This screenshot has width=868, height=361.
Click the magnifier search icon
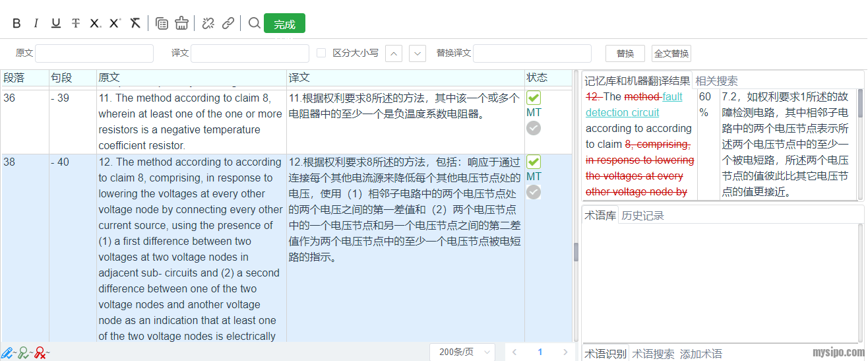click(x=254, y=24)
